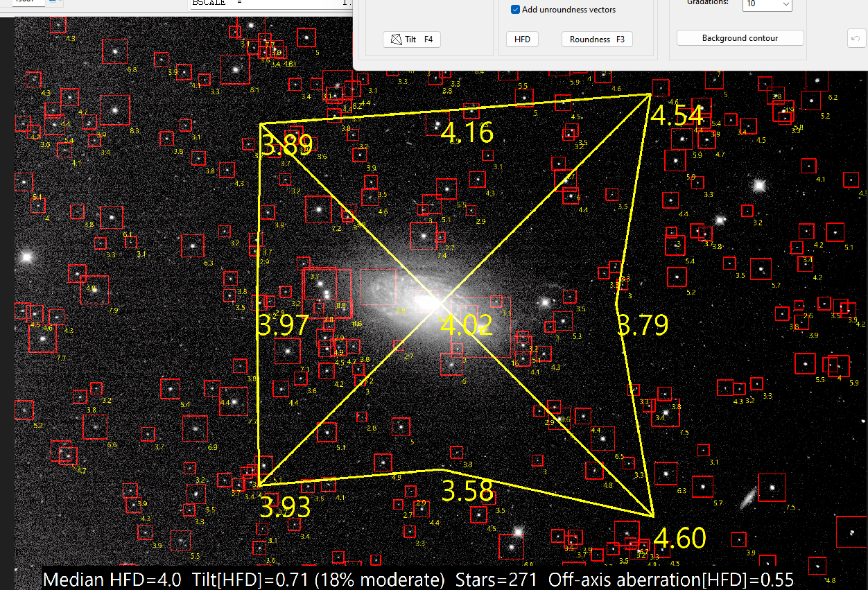Click the top edge HFD value 4.16
The width and height of the screenshot is (868, 590).
467,132
